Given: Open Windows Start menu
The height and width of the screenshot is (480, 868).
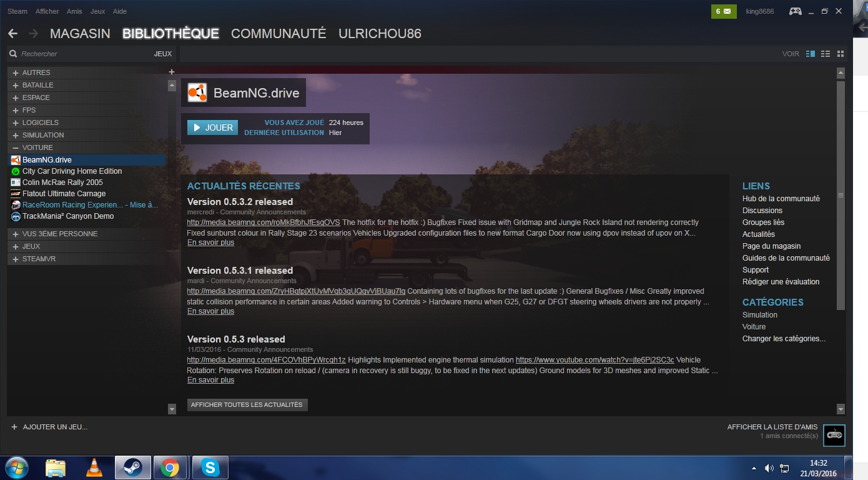Looking at the screenshot, I should coord(17,467).
